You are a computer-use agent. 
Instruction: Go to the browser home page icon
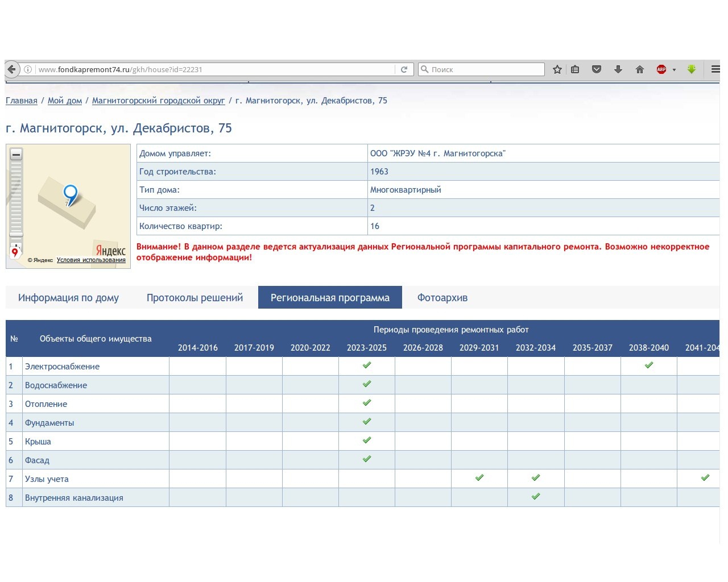pos(640,69)
